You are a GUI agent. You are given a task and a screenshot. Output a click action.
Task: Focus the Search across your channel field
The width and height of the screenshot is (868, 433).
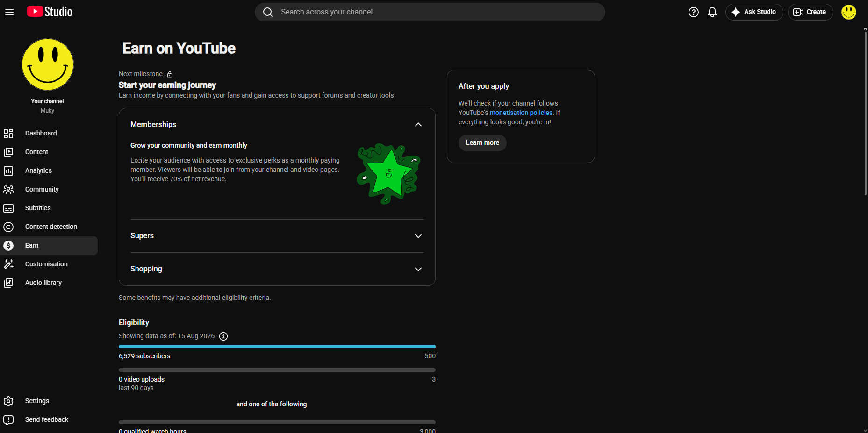(x=430, y=12)
